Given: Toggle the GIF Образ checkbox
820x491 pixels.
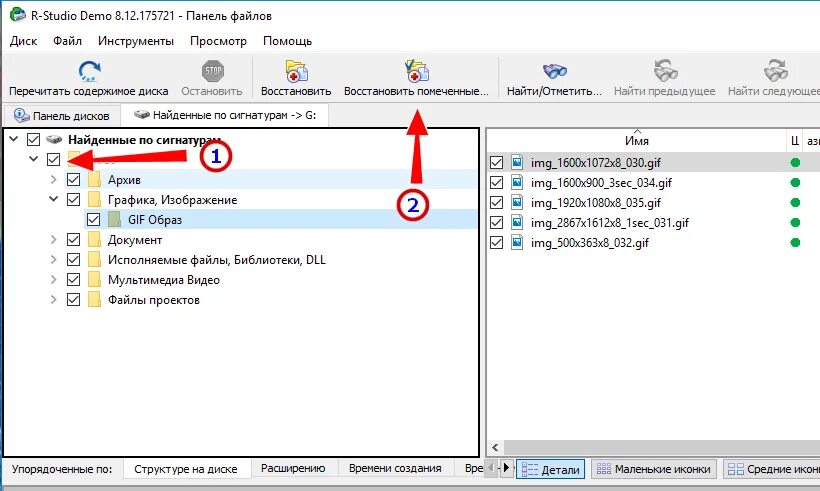Looking at the screenshot, I should (x=93, y=220).
